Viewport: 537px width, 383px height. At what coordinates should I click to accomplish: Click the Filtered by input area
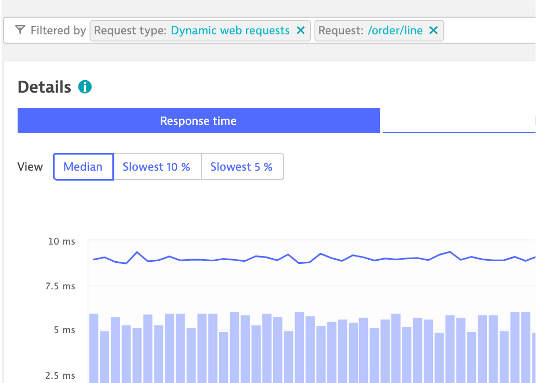pos(490,30)
